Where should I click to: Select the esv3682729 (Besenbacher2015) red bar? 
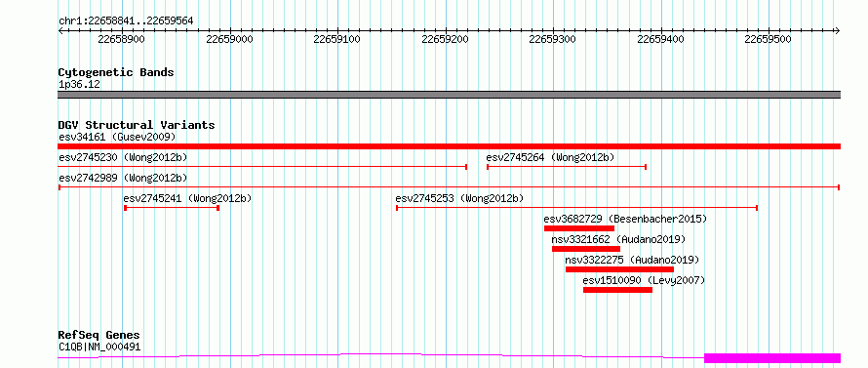(x=579, y=228)
